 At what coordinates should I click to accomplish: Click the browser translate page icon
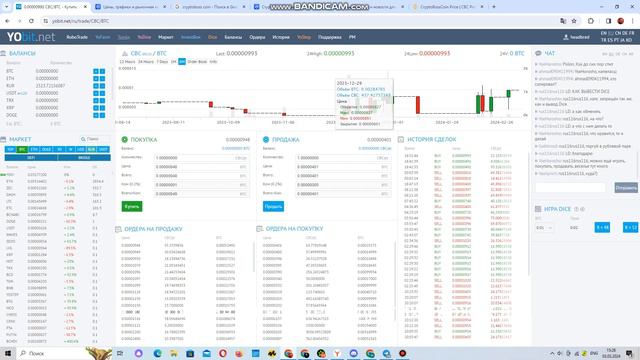[x=563, y=21]
